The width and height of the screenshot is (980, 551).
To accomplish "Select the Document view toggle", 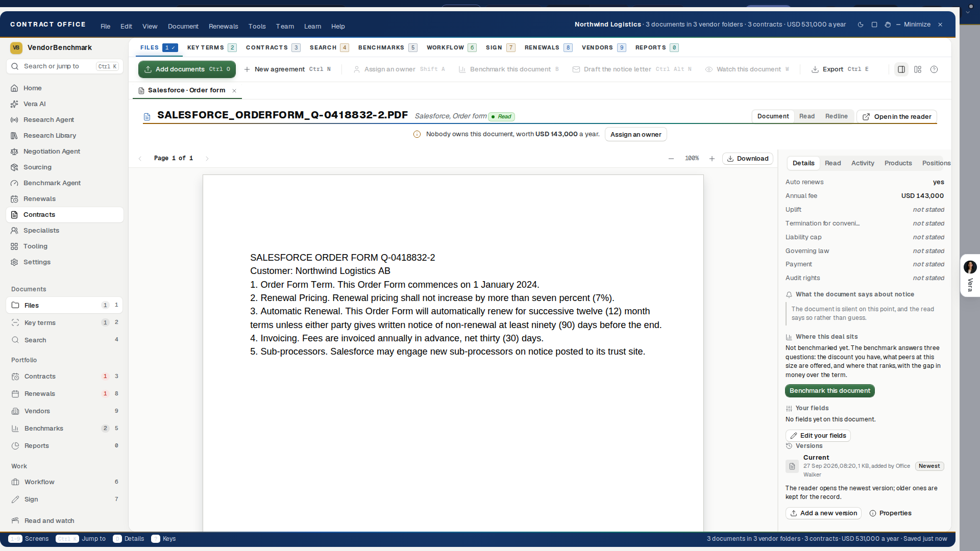I will [773, 116].
